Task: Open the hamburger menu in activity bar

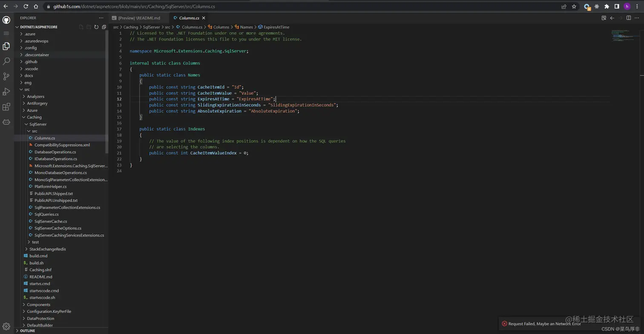Action: click(6, 33)
